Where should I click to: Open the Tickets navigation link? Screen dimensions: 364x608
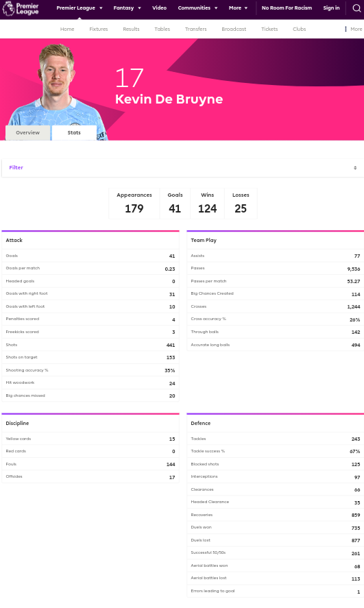coord(269,29)
